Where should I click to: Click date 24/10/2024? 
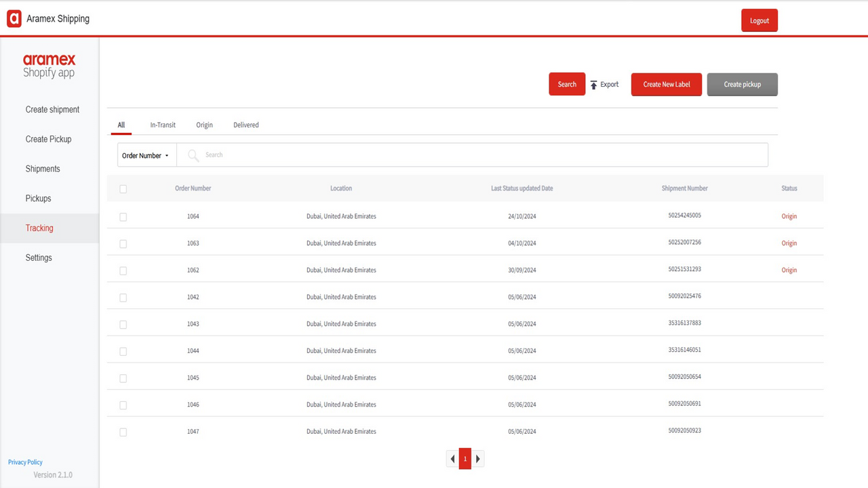(522, 216)
